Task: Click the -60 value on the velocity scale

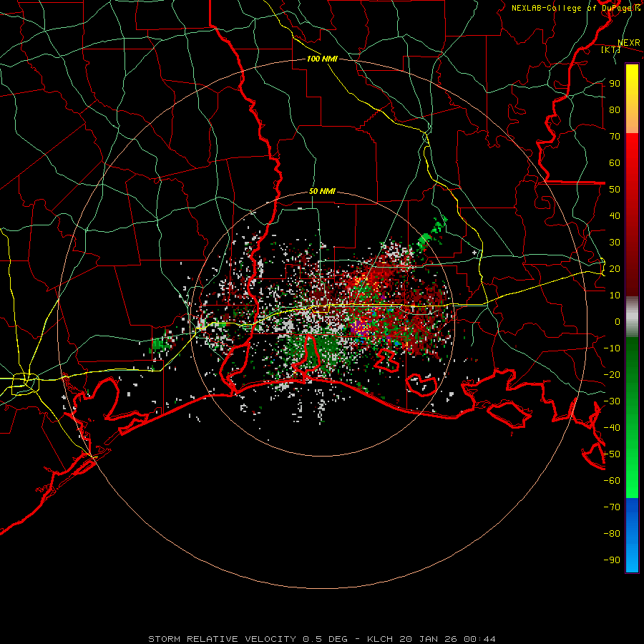Action: [x=612, y=481]
